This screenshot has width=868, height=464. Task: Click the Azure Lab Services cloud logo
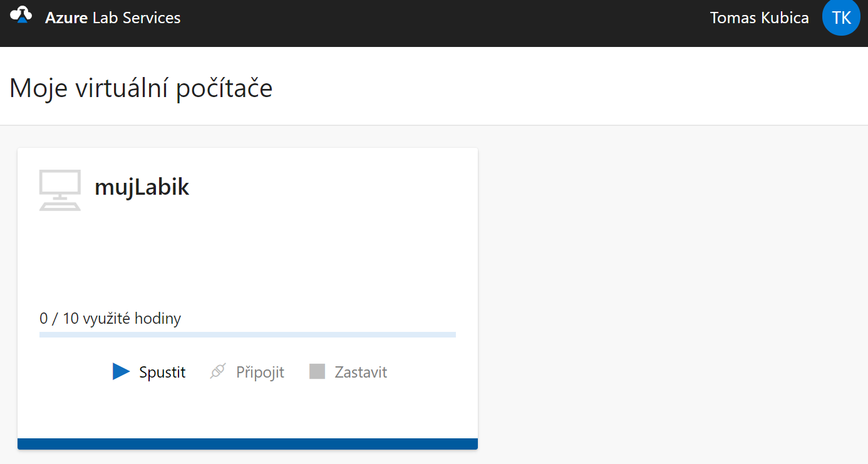(21, 14)
